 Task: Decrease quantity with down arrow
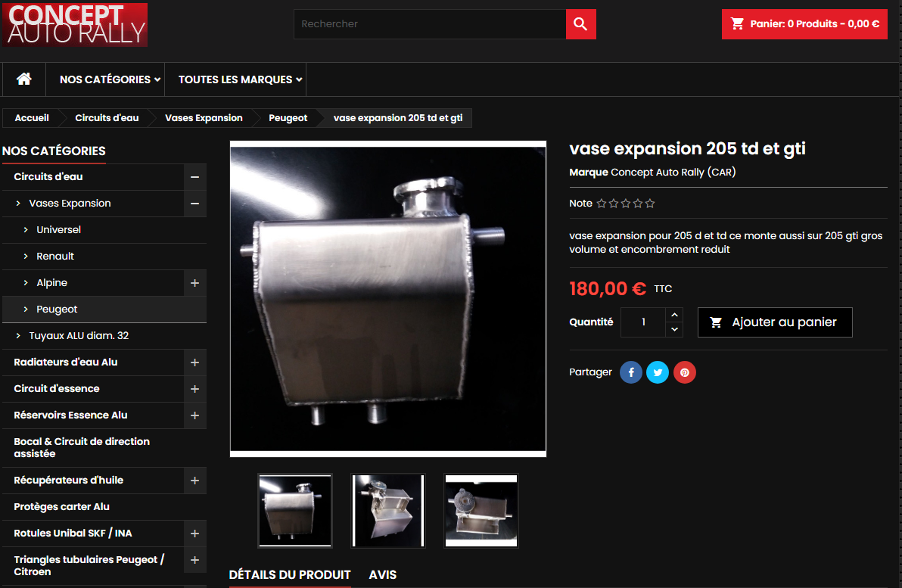pos(674,330)
